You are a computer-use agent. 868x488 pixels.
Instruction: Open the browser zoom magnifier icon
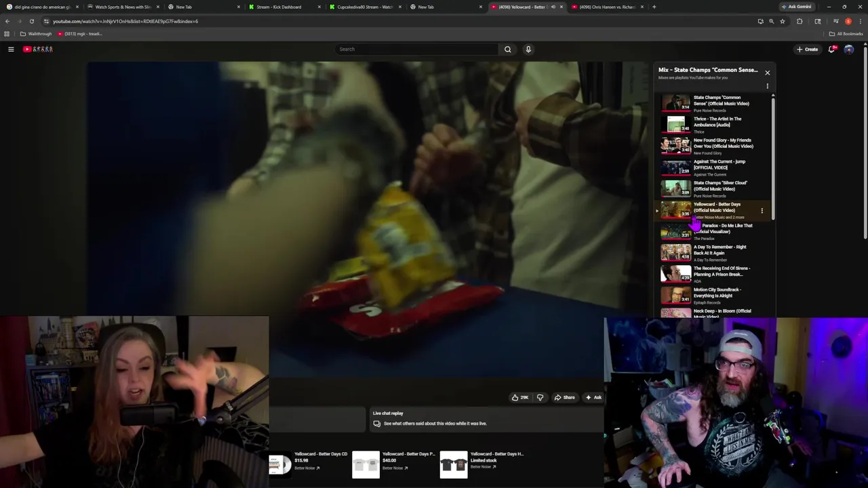[771, 21]
